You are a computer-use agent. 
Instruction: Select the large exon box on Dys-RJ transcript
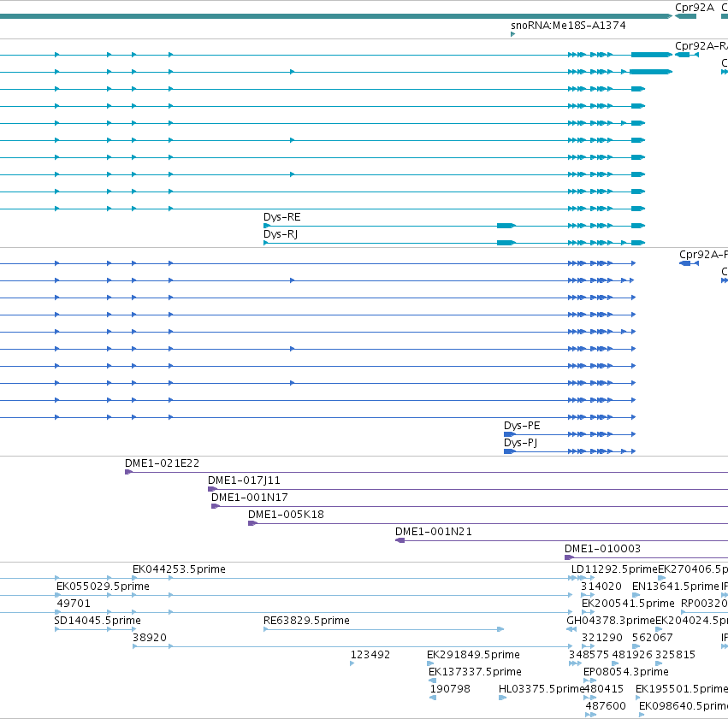(x=506, y=243)
